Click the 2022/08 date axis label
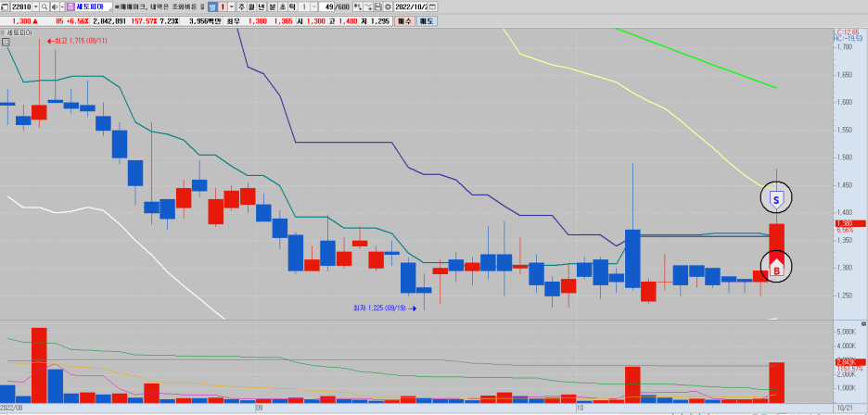The width and height of the screenshot is (868, 415). click(12, 408)
